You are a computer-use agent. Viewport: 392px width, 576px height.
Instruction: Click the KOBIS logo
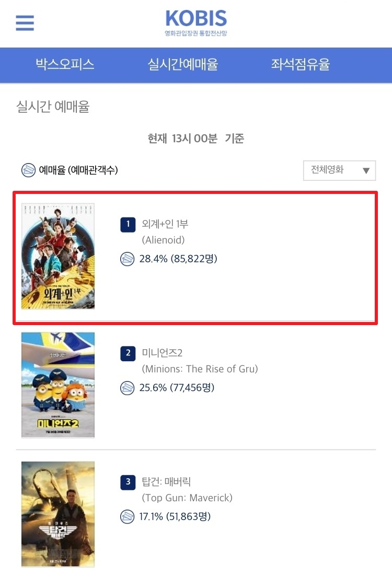(x=196, y=23)
